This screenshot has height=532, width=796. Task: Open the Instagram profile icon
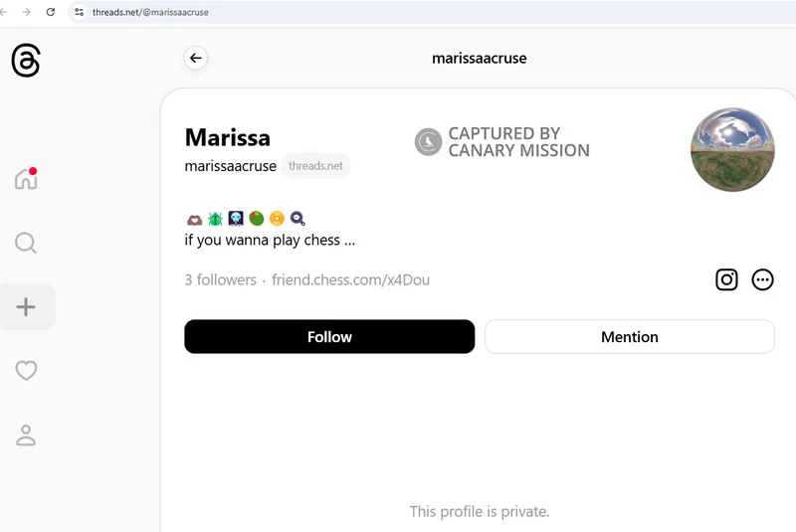point(726,279)
